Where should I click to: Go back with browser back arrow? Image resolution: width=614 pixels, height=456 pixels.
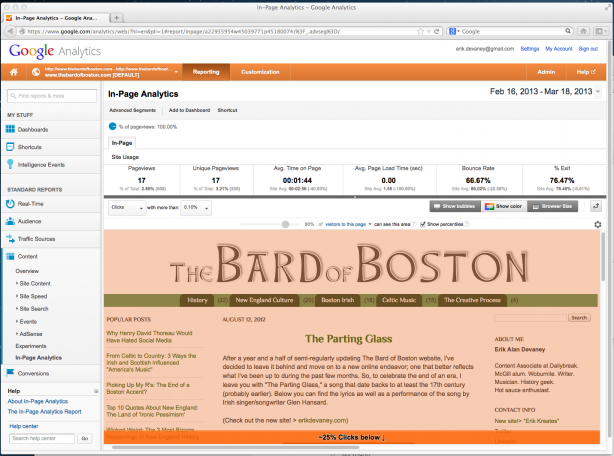pos(10,31)
